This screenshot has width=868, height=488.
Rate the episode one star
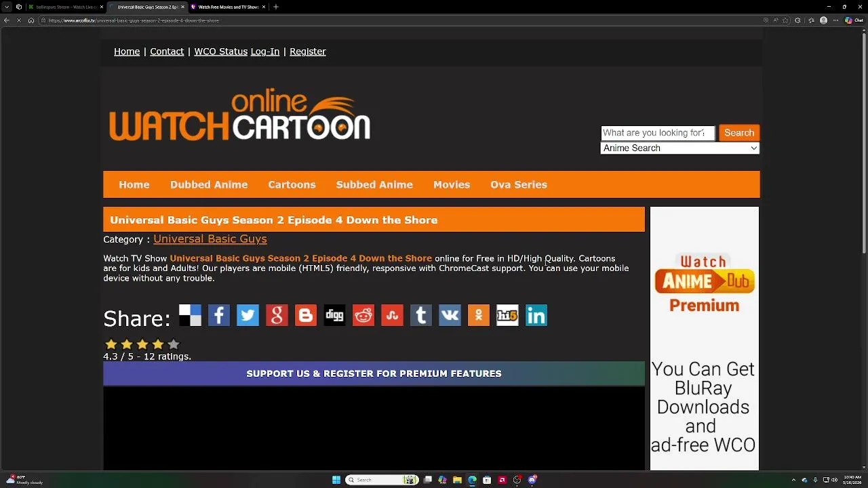click(x=111, y=344)
